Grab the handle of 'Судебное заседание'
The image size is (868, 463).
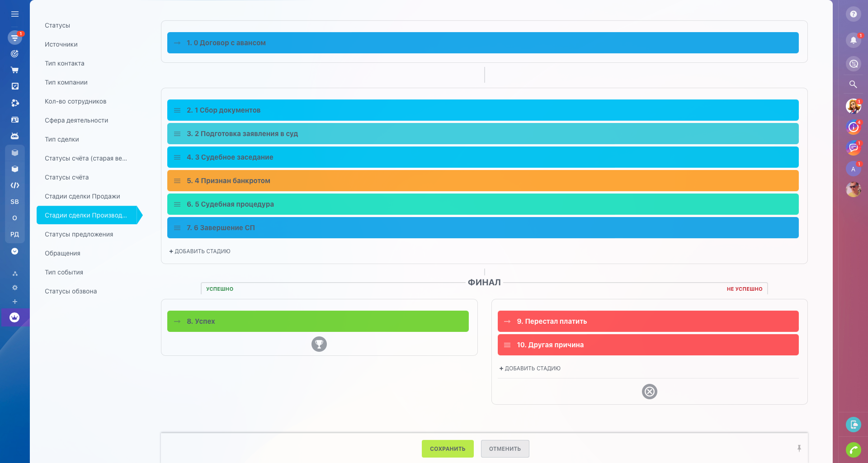coord(177,157)
